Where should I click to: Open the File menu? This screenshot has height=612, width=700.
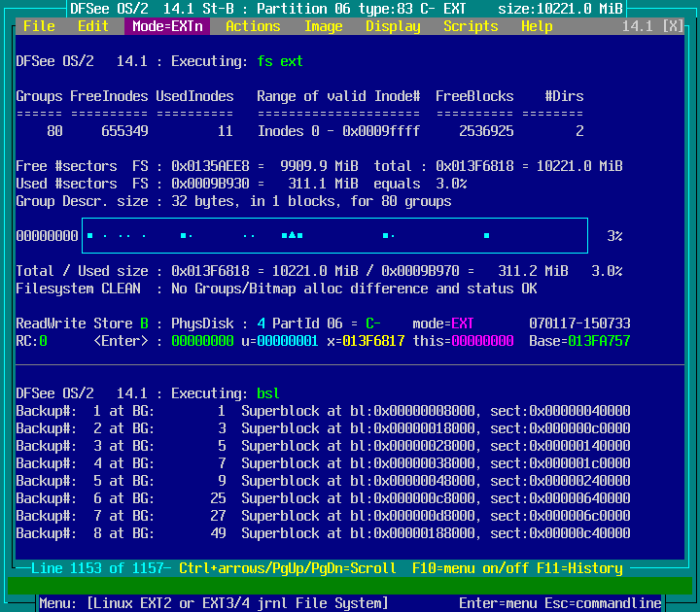click(39, 26)
